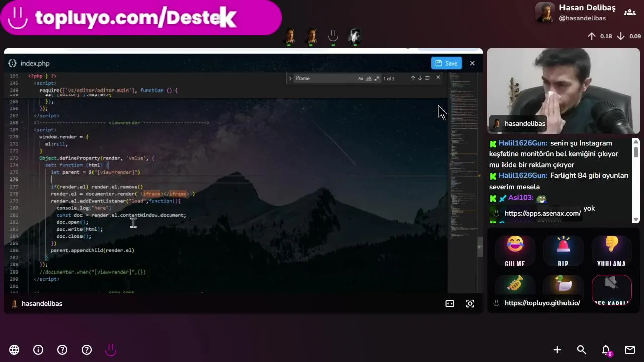The height and width of the screenshot is (362, 644).
Task: Toggle Match Whole Word in find widget
Action: tap(369, 78)
